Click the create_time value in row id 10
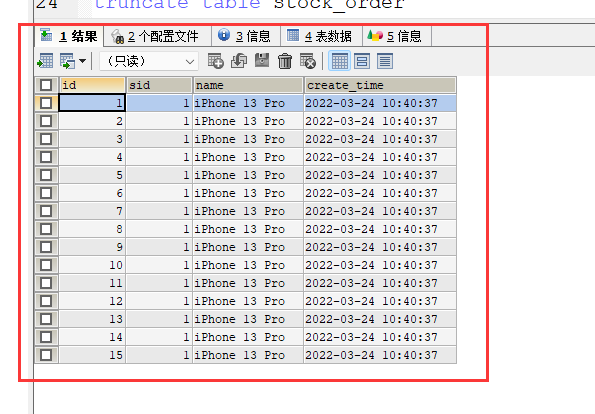The height and width of the screenshot is (414, 595). pyautogui.click(x=371, y=265)
